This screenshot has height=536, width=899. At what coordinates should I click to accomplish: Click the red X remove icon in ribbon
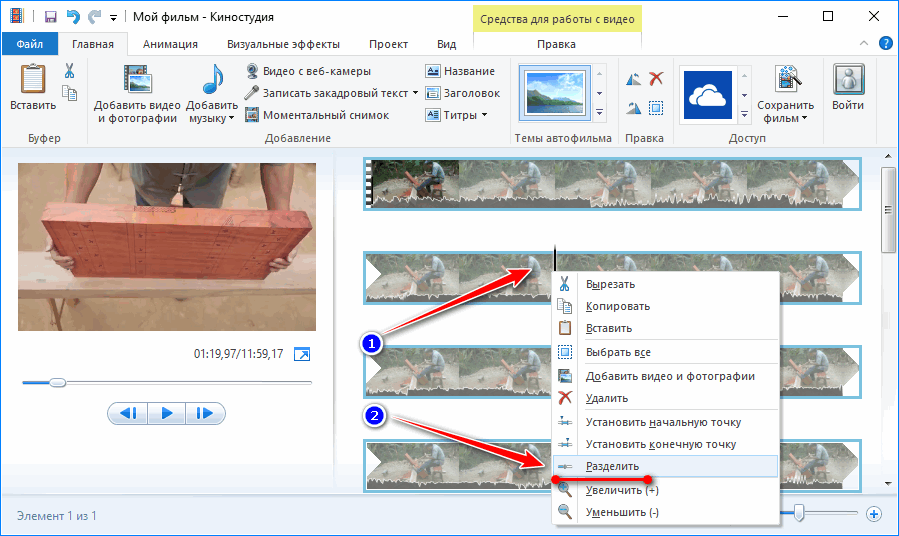[656, 79]
